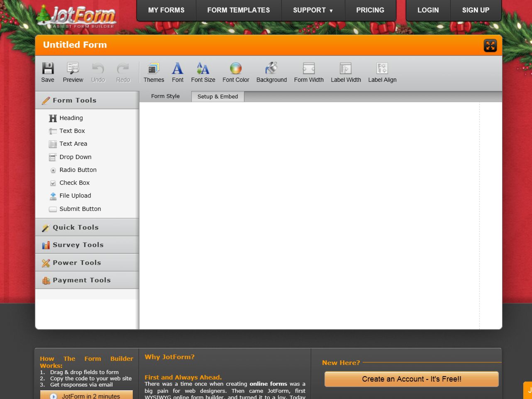The height and width of the screenshot is (399, 532).
Task: Add a File Upload field
Action: coord(75,196)
